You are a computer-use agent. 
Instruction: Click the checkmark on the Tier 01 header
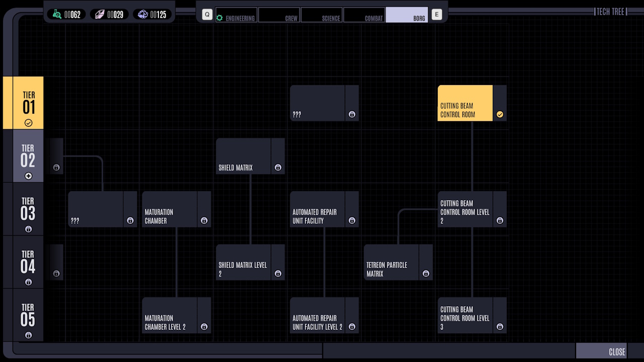click(29, 123)
